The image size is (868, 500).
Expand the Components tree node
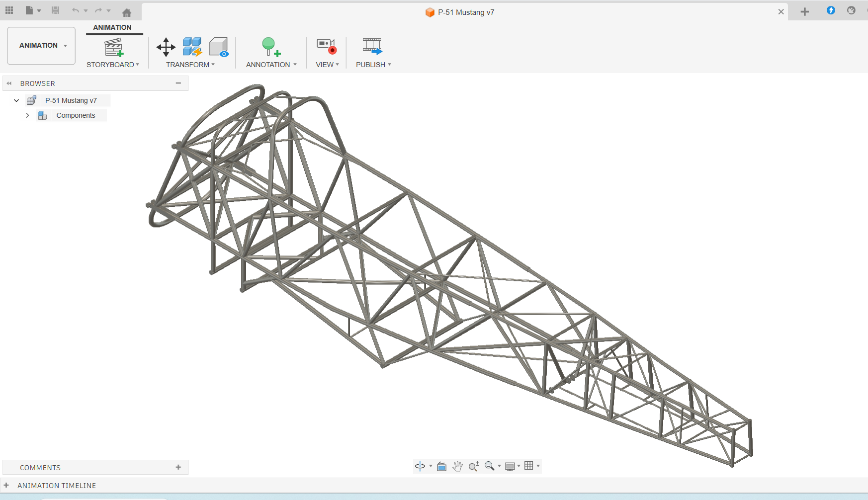pyautogui.click(x=27, y=115)
